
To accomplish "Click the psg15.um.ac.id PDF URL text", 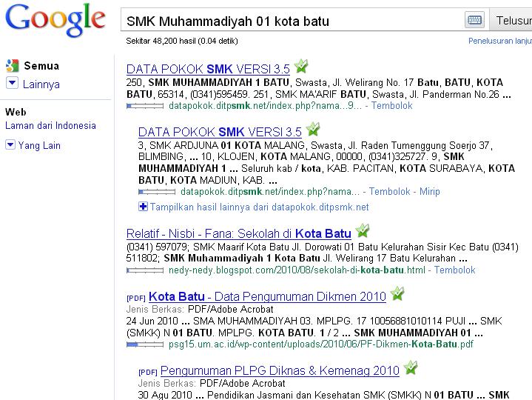I will point(321,344).
